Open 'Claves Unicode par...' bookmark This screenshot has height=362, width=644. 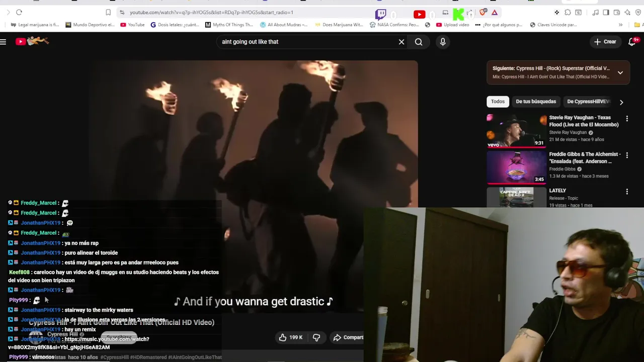(x=553, y=25)
